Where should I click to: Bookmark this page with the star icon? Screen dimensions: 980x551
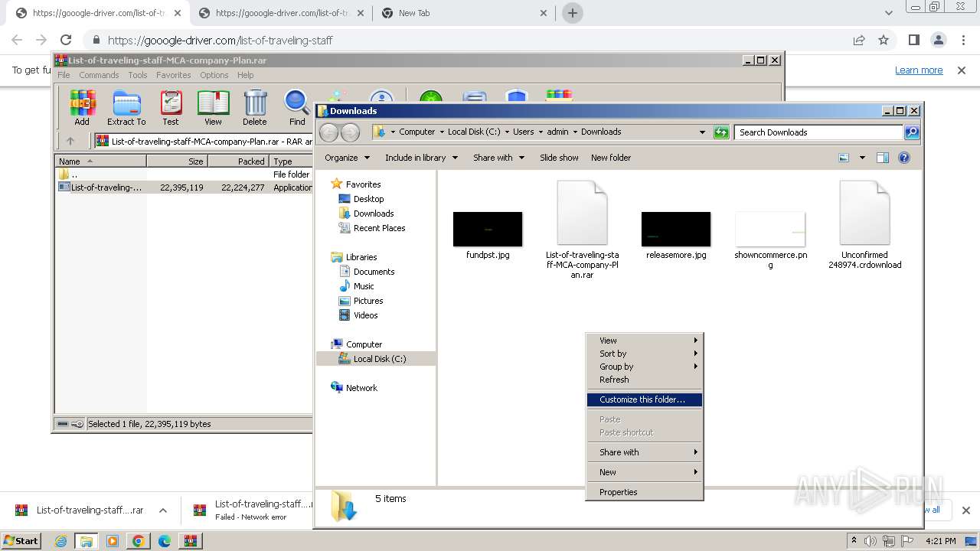click(x=884, y=40)
